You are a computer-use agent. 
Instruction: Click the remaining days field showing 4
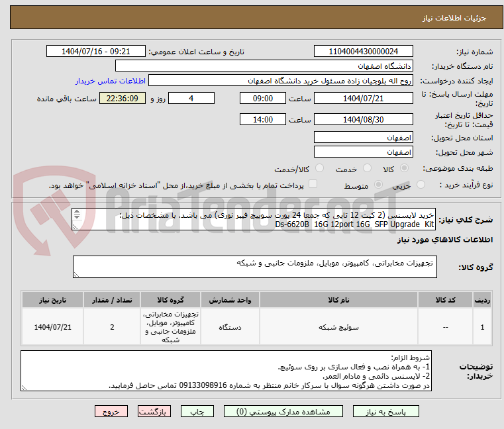click(x=191, y=99)
